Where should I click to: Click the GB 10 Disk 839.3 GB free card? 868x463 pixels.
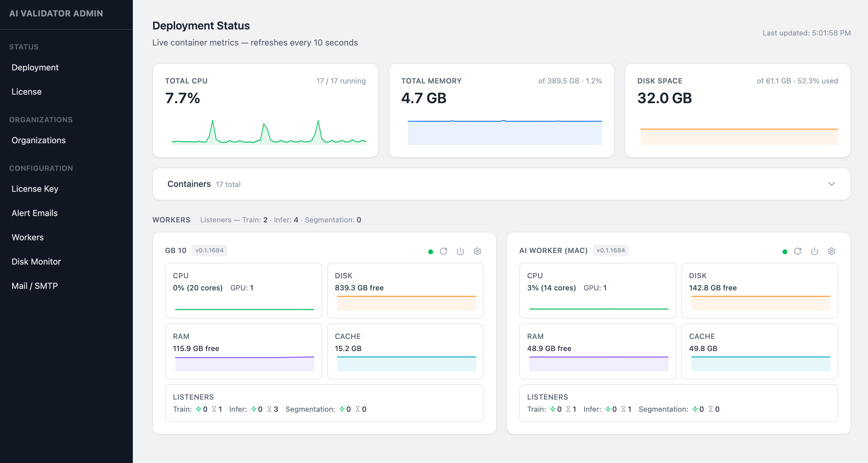pyautogui.click(x=405, y=290)
